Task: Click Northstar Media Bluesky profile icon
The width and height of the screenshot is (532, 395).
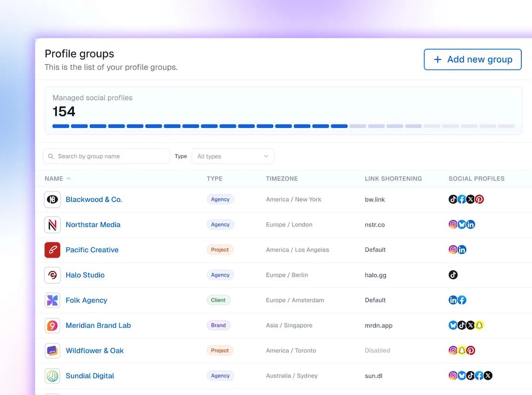Action: [x=462, y=224]
